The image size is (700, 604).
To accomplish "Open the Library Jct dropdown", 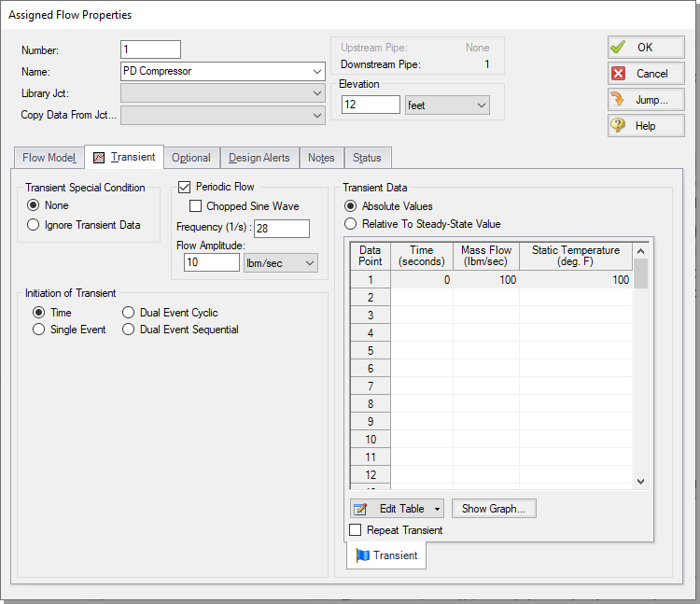I will coord(317,93).
